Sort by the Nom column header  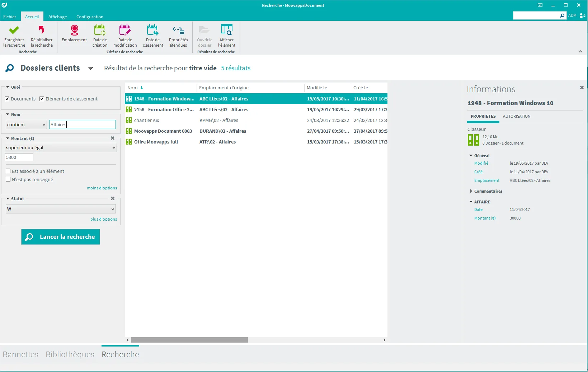pyautogui.click(x=161, y=88)
